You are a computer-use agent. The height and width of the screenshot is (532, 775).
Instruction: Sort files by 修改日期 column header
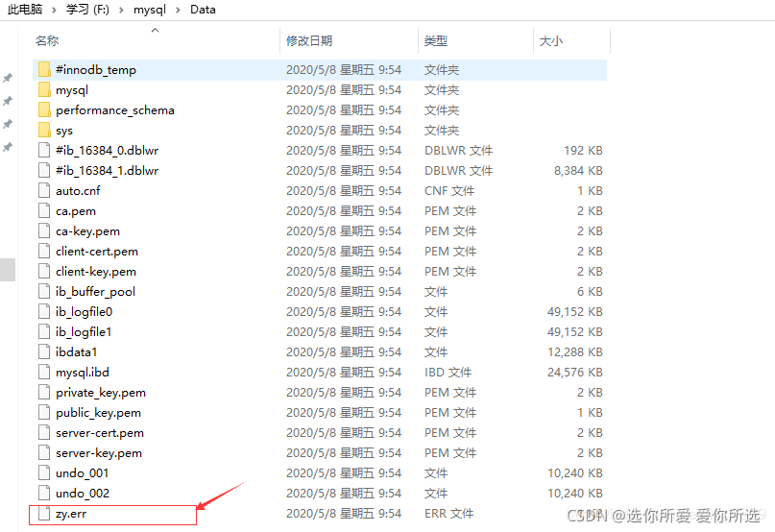309,40
